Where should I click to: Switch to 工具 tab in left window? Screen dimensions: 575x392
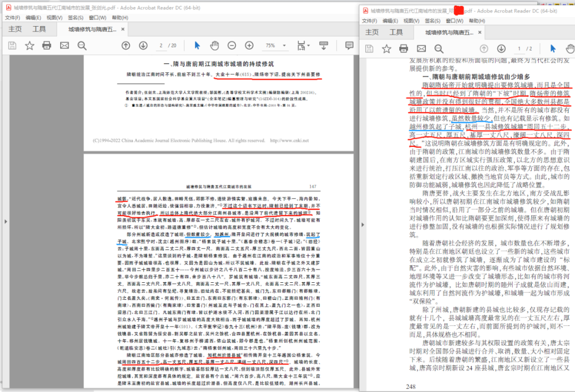(39, 29)
